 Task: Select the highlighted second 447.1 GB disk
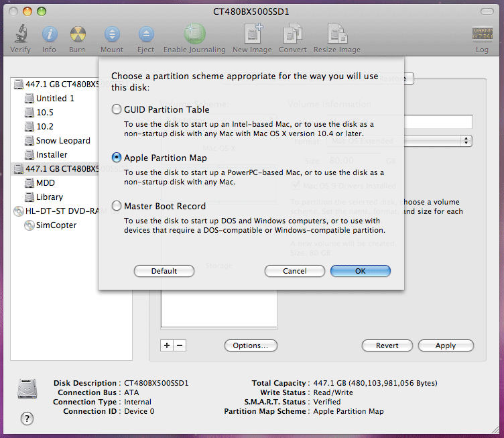pyautogui.click(x=55, y=169)
